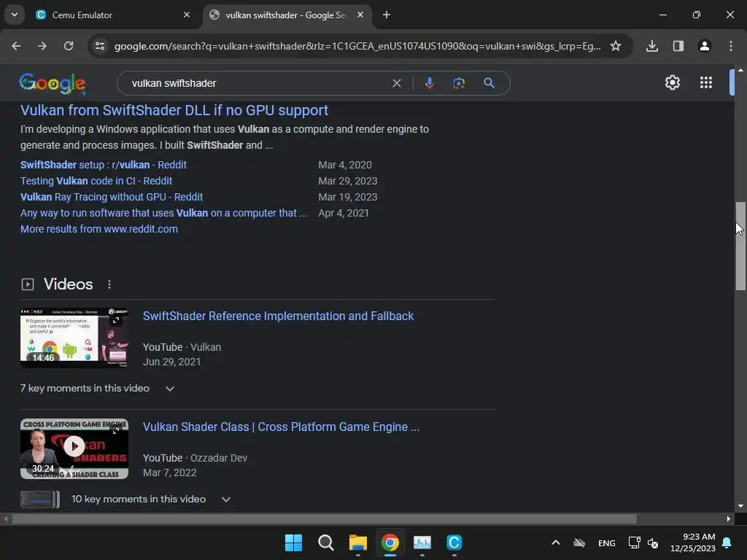Submit search with magnifier icon
The image size is (747, 560).
(489, 83)
